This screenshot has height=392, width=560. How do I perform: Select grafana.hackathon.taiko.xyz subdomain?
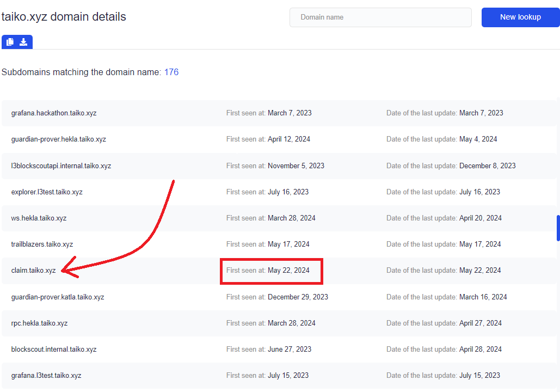(54, 113)
